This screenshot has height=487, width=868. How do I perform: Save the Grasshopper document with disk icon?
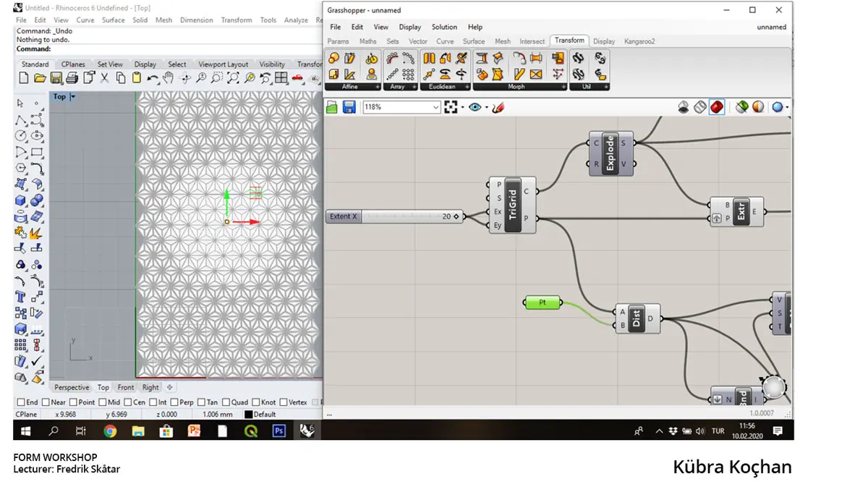(349, 107)
